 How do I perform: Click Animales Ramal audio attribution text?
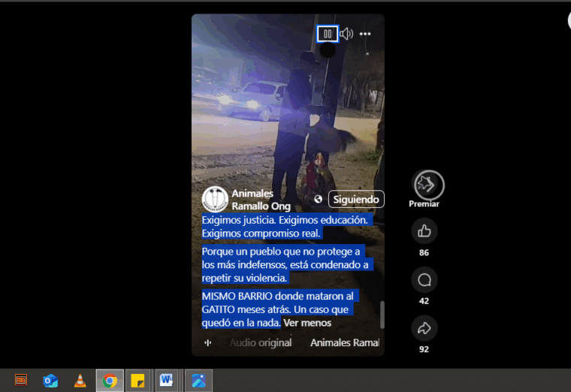[345, 342]
